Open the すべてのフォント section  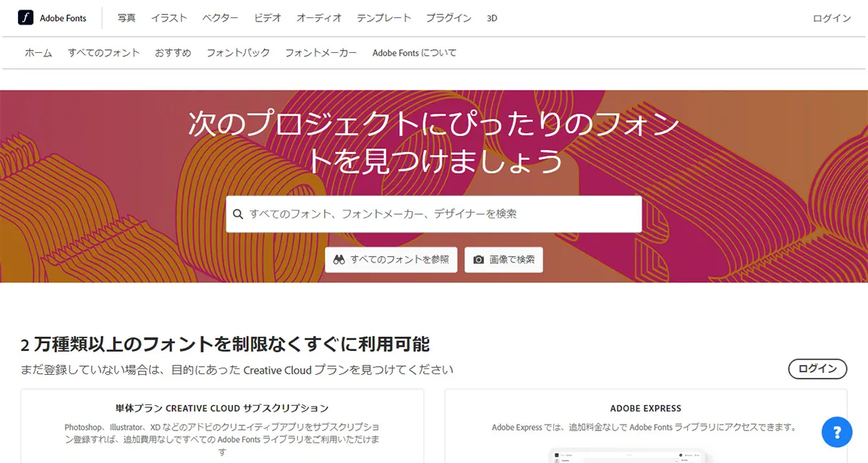coord(103,52)
